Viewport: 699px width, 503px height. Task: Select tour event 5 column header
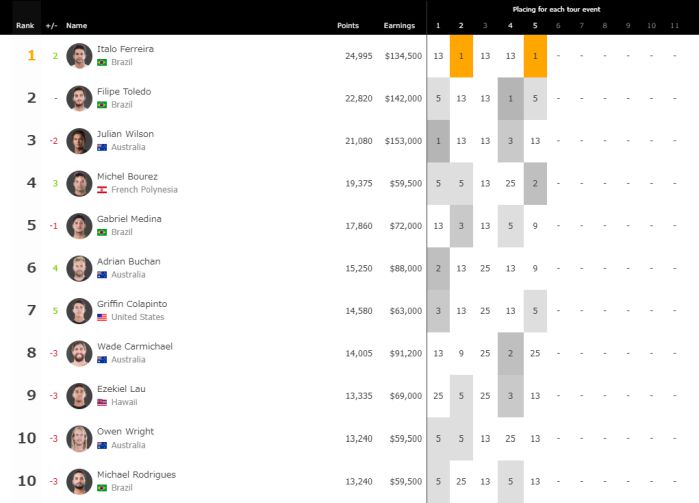point(535,25)
